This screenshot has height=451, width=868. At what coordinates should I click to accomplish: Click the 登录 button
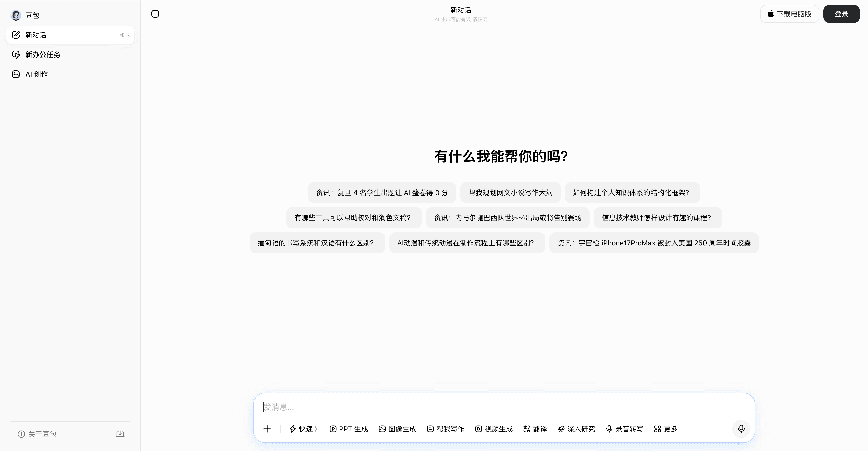click(841, 14)
